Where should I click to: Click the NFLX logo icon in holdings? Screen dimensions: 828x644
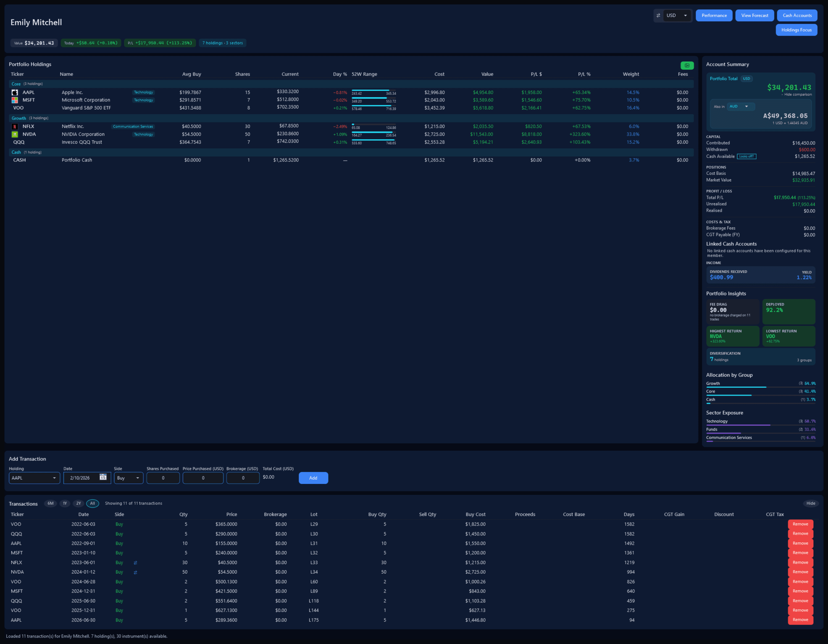tap(15, 126)
